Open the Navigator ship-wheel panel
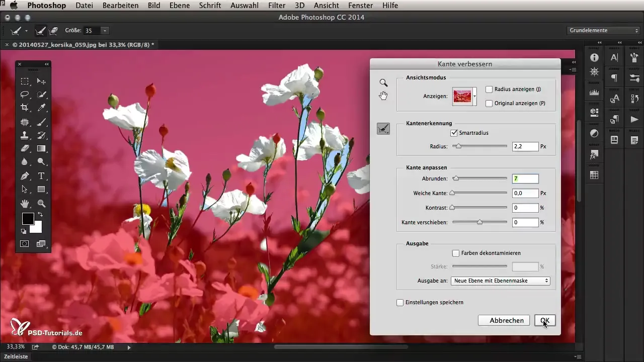 tap(594, 71)
